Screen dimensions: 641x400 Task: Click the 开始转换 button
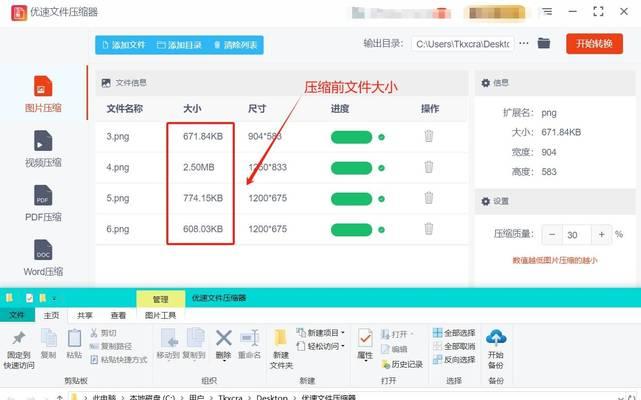pyautogui.click(x=594, y=44)
